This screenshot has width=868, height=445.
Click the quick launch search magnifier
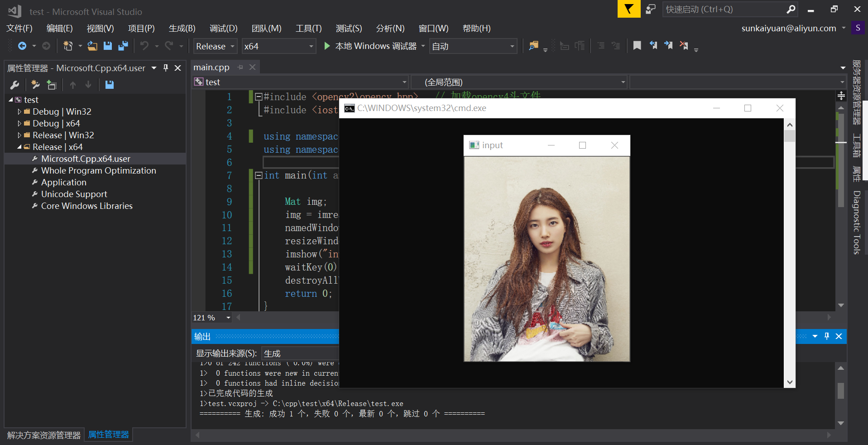791,9
